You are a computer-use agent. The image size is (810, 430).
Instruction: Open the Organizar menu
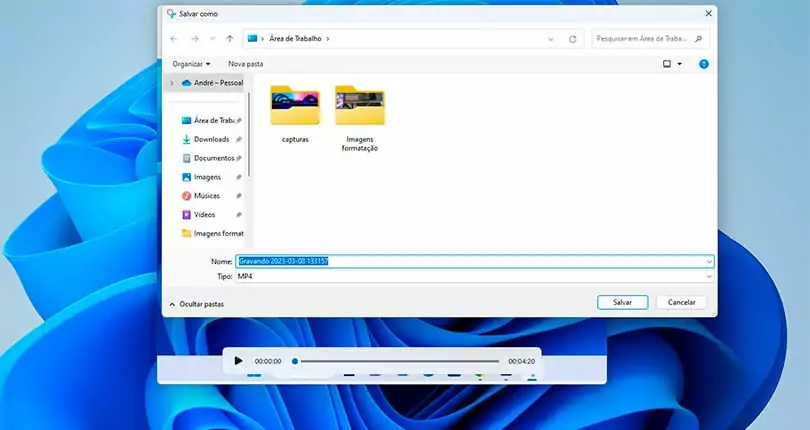click(x=191, y=64)
